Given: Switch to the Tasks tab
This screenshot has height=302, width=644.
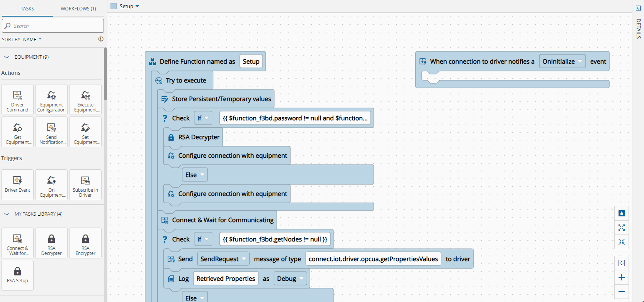Looking at the screenshot, I should 27,8.
